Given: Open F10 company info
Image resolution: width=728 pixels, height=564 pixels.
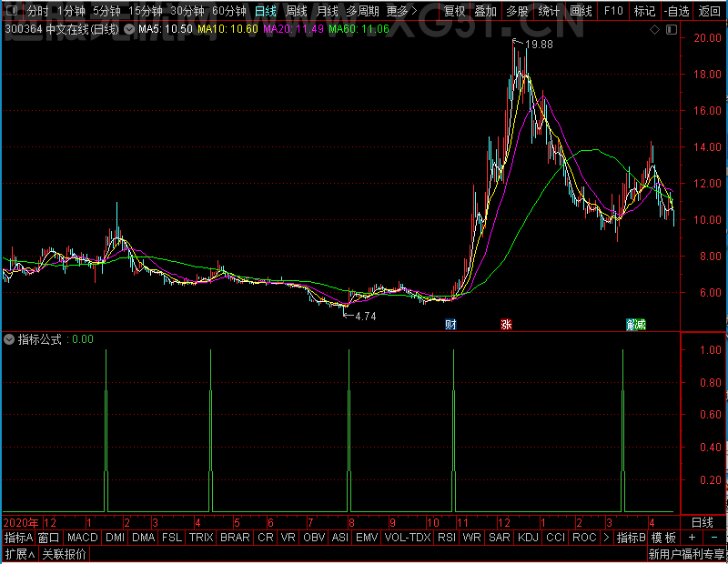Looking at the screenshot, I should click(613, 11).
